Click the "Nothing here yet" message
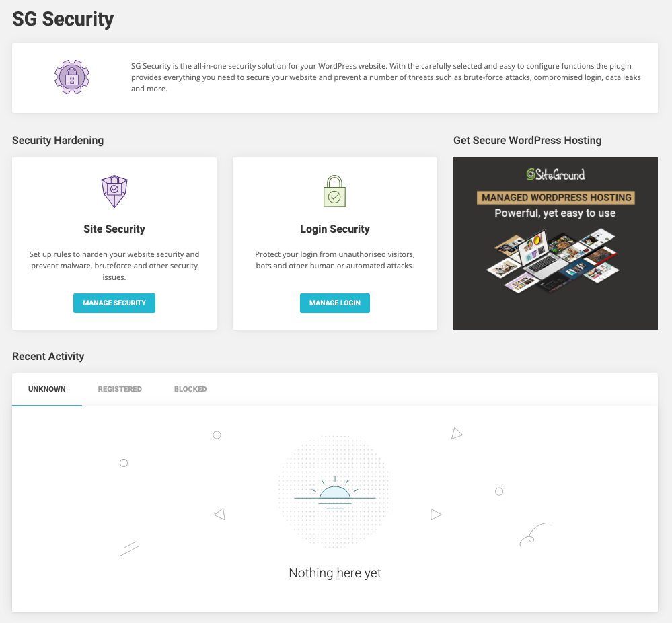Viewport: 672px width, 623px height. pos(335,573)
